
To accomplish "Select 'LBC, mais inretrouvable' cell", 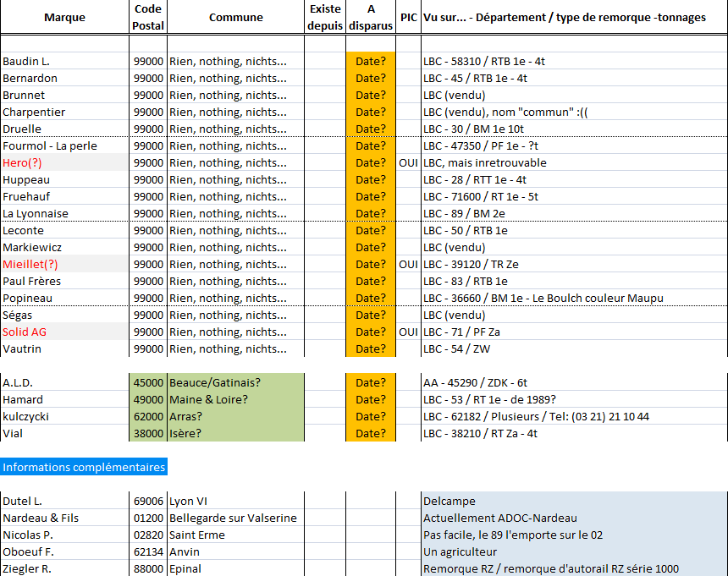I will 574,162.
